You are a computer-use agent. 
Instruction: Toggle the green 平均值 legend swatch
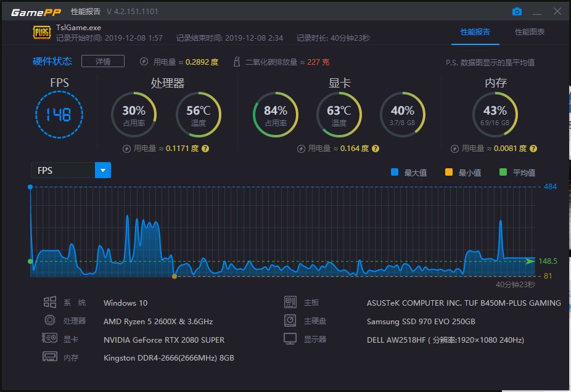[x=503, y=172]
